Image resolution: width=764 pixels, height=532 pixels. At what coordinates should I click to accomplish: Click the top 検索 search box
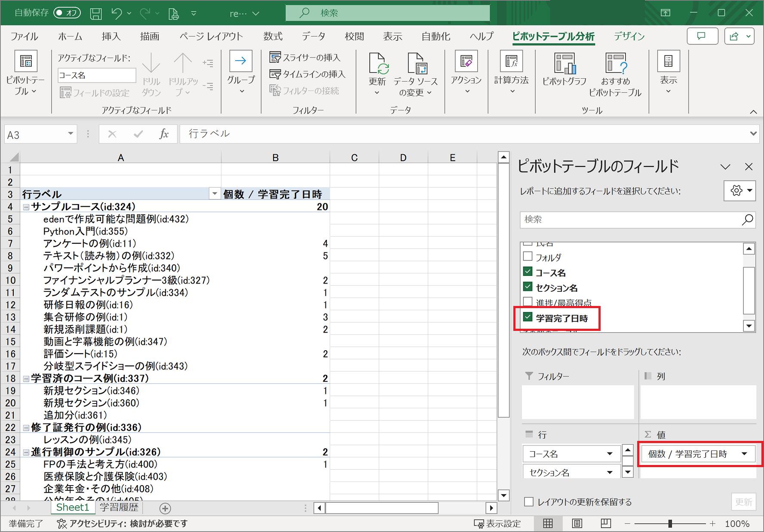(x=387, y=13)
